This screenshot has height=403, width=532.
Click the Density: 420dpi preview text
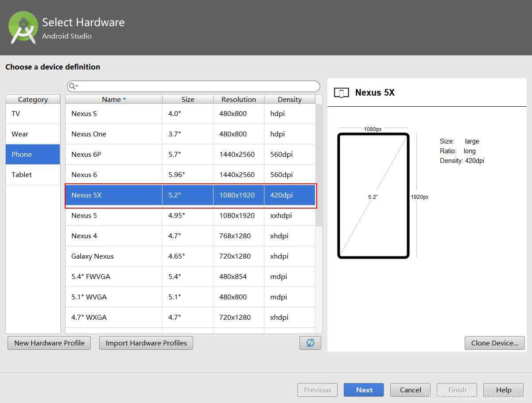pos(462,161)
